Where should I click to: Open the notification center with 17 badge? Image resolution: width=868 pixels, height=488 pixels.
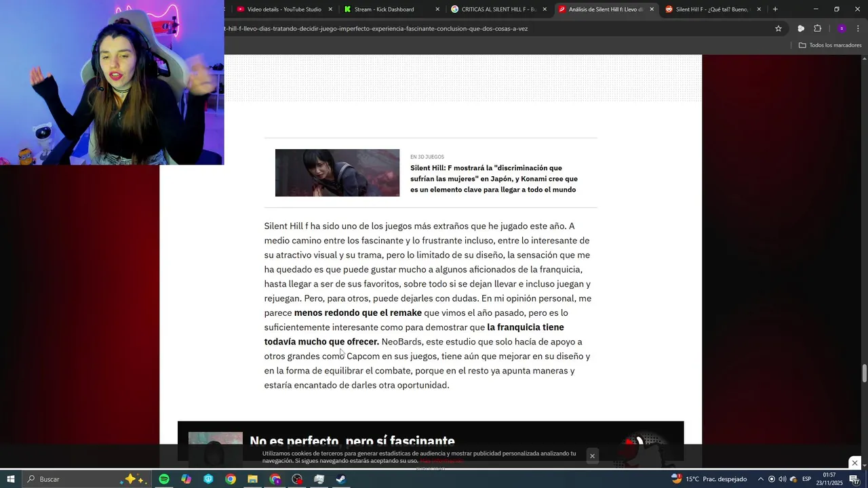tap(854, 480)
